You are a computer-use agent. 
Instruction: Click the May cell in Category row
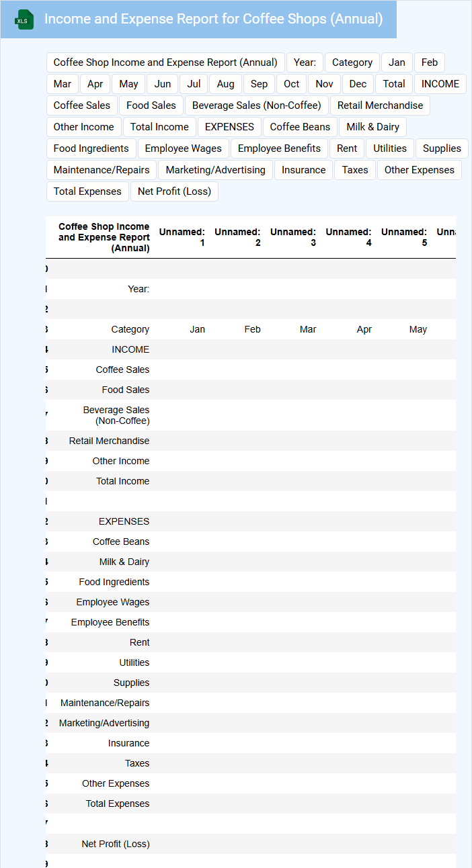[418, 329]
